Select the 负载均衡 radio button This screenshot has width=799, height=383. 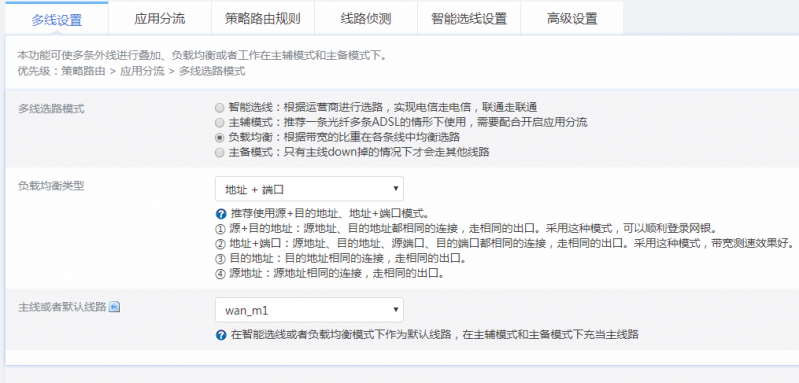[219, 138]
